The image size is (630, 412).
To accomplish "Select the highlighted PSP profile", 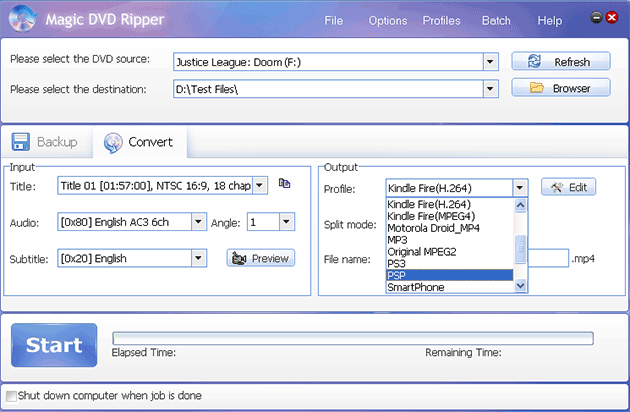I will (x=450, y=275).
